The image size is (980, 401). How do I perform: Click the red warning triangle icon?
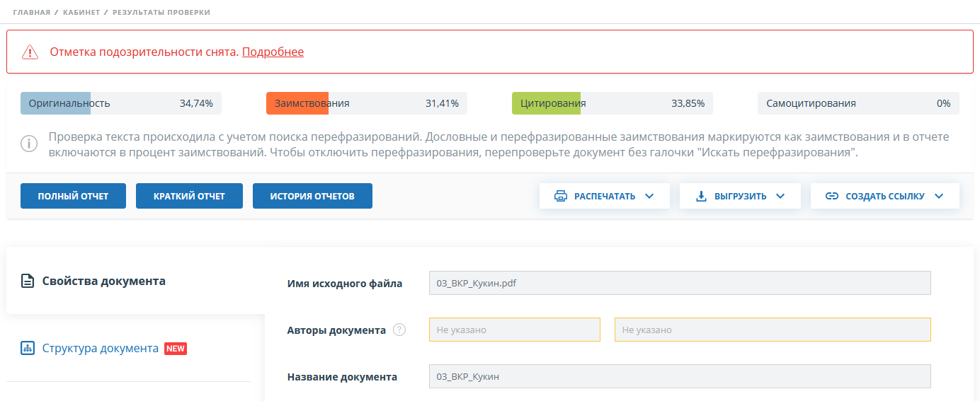[x=30, y=52]
